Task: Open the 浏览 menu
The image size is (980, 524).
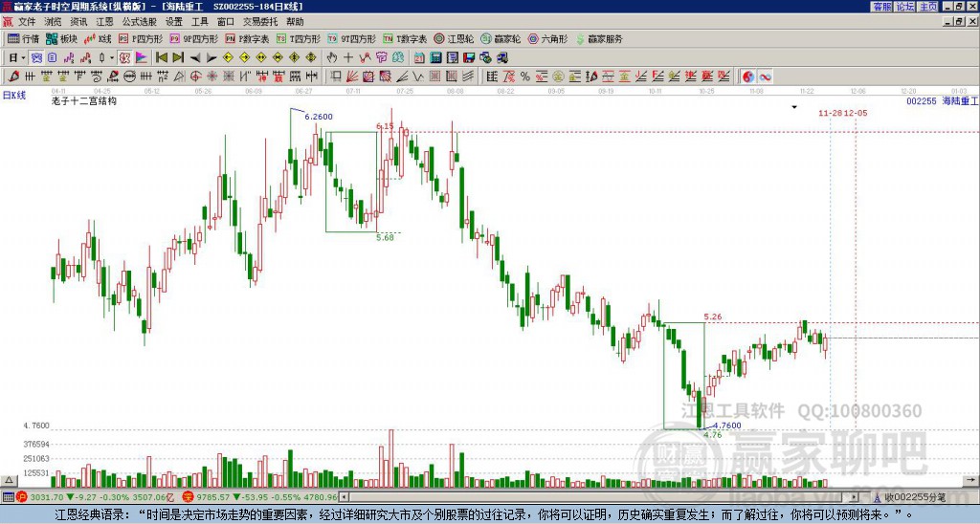Action: (54, 22)
